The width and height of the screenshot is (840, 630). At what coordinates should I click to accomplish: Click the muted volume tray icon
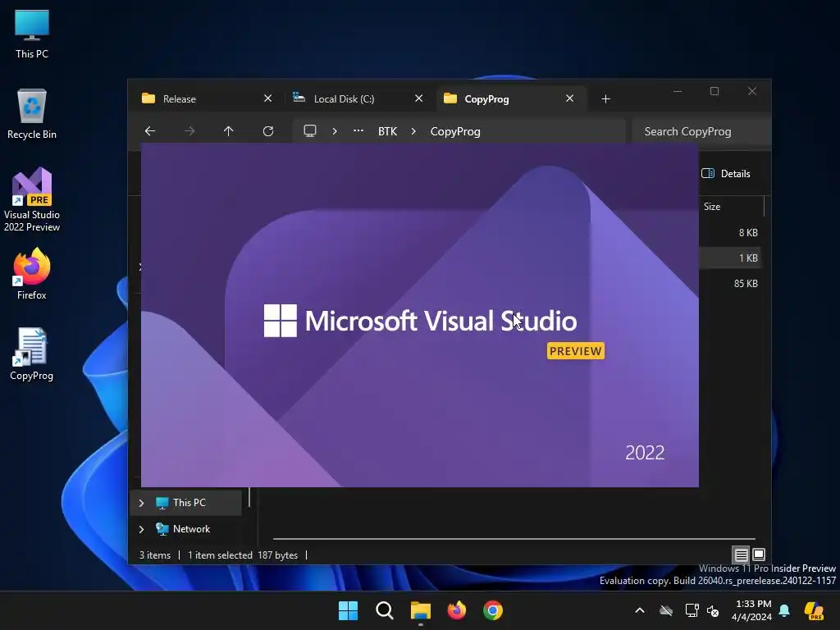click(x=713, y=610)
